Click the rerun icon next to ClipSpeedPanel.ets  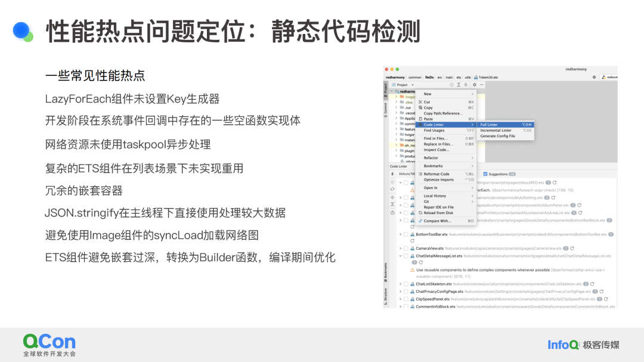click(x=606, y=299)
